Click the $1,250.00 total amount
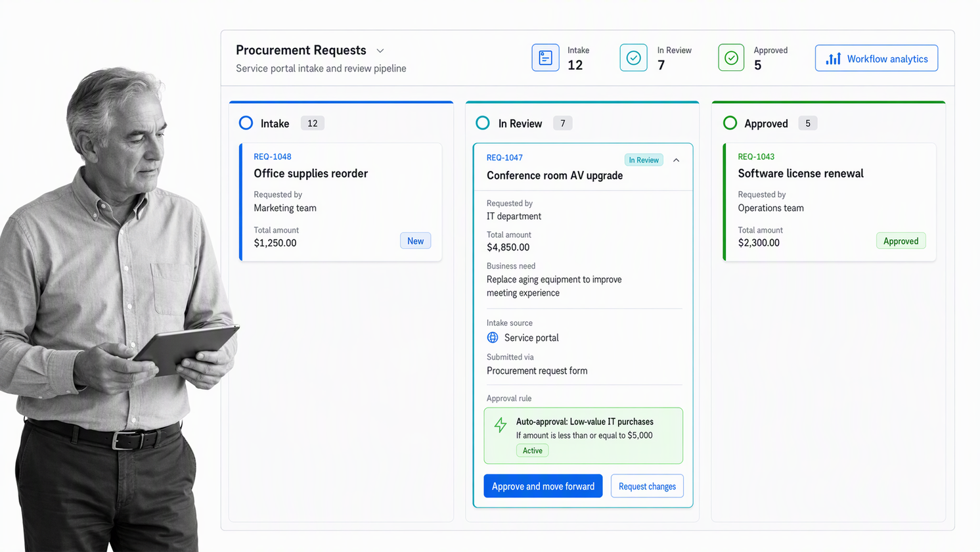Image resolution: width=980 pixels, height=552 pixels. pos(275,242)
